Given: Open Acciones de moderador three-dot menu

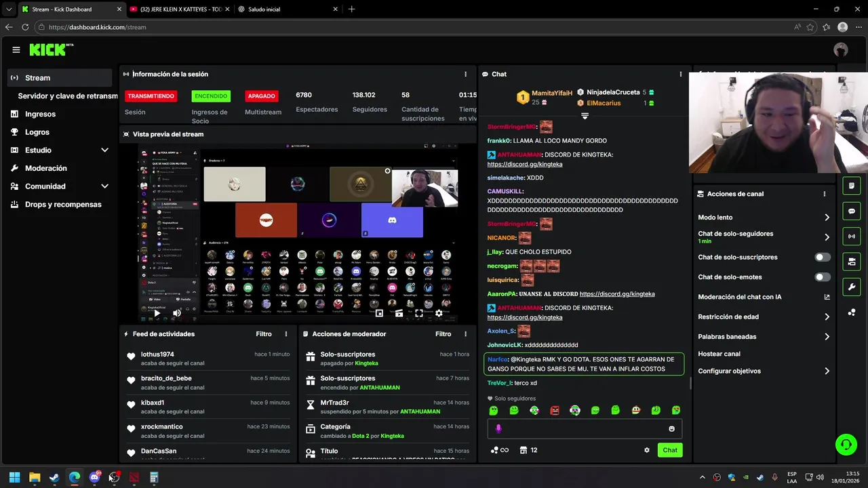Looking at the screenshot, I should click(x=465, y=334).
